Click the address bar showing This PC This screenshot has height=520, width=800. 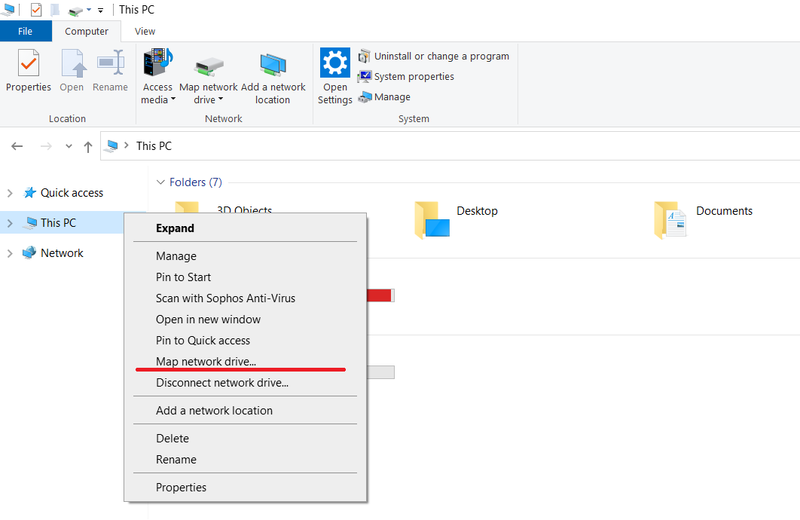450,146
